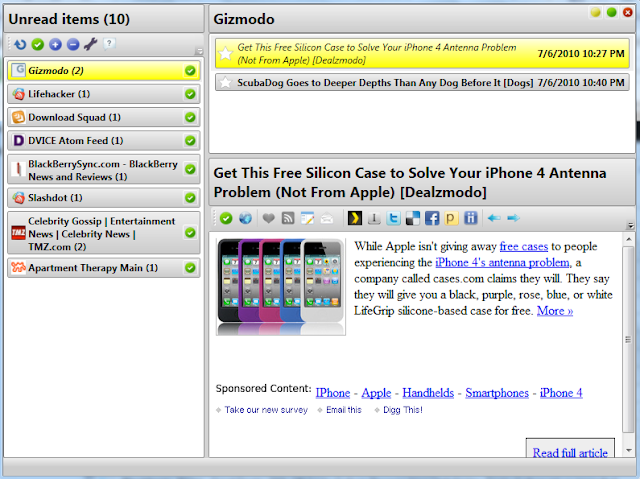The height and width of the screenshot is (479, 640).
Task: Click the remove feed minus icon
Action: coord(71,44)
